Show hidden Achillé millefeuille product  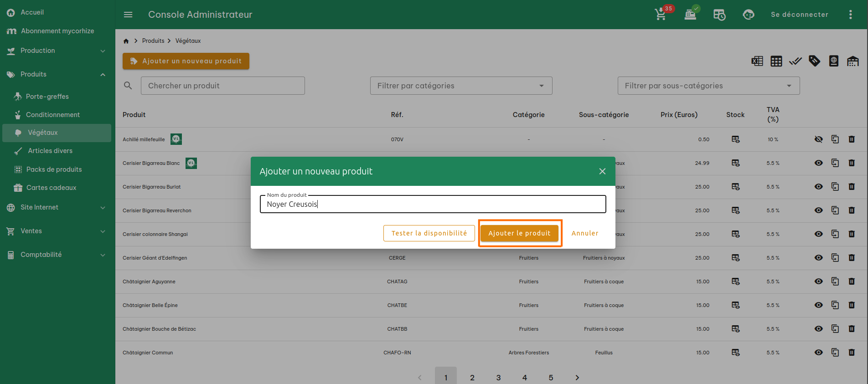coord(819,139)
